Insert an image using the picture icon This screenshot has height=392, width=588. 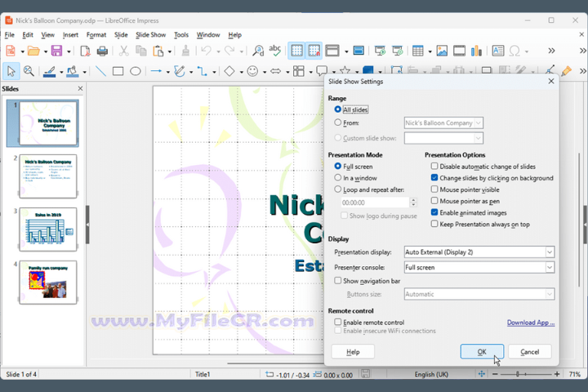pyautogui.click(x=442, y=51)
